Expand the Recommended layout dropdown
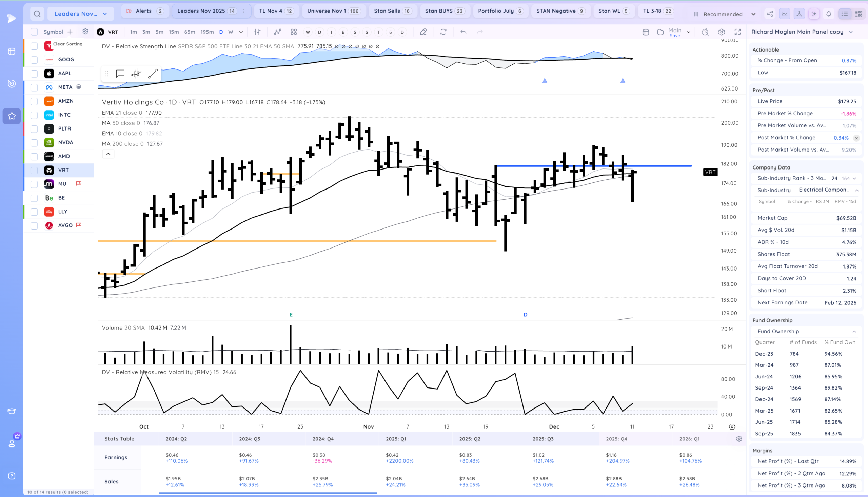Screen dimensions: 868x497 pos(753,14)
